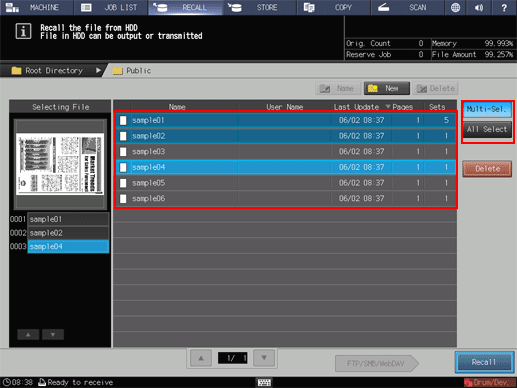Click the folder Delete button in the toolbar
Viewport: 517px width, 388px height.
pos(436,88)
